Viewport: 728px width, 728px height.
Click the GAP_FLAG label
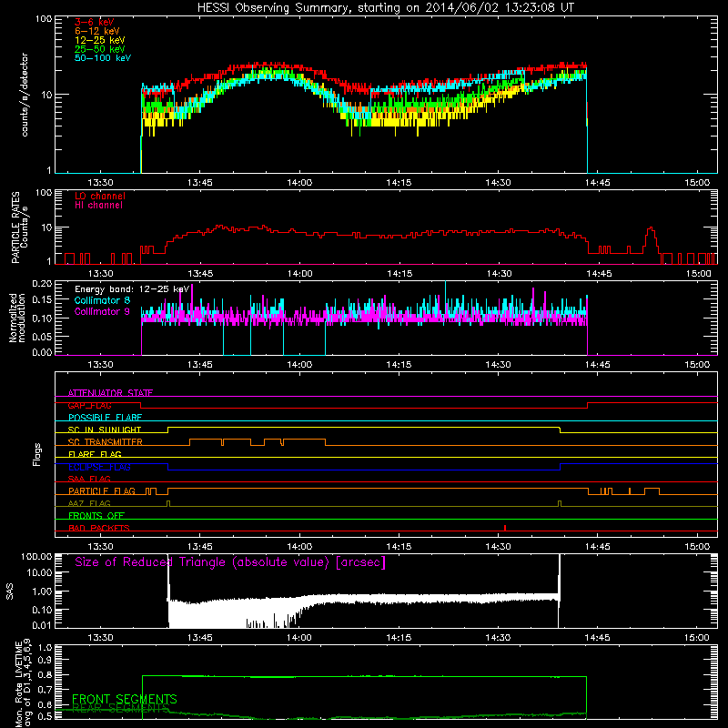89,405
